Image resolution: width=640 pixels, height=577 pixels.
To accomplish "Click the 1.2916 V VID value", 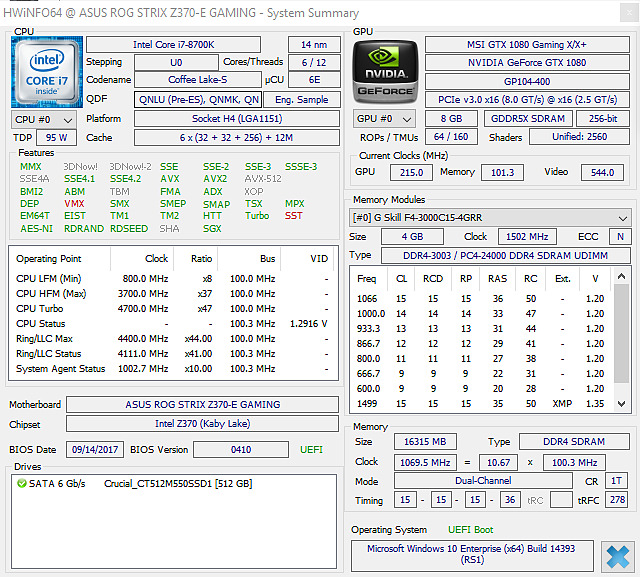I will tap(309, 324).
